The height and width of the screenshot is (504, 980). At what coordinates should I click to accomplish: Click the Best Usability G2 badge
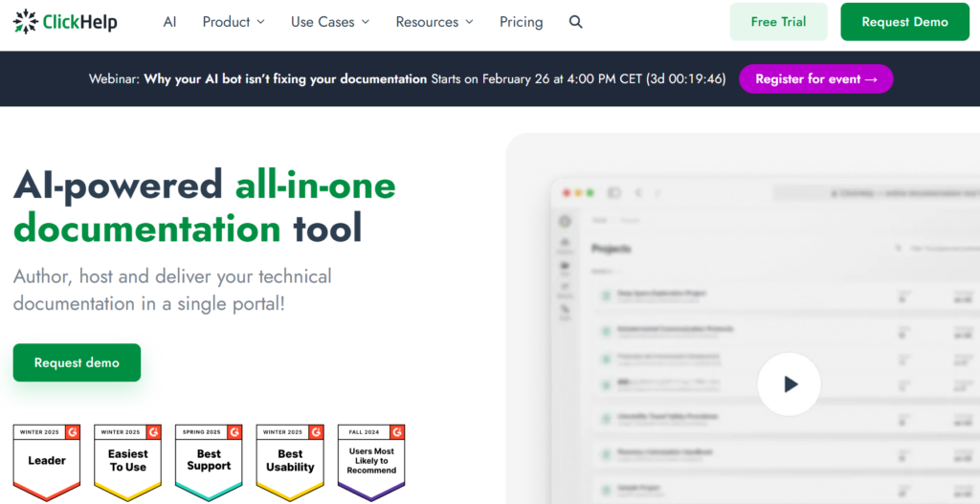click(290, 462)
